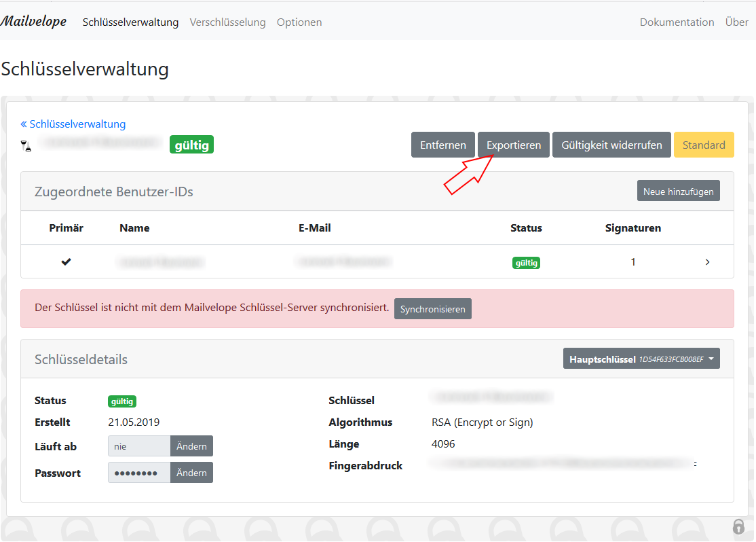Expand the signature details with the row chevron

(707, 261)
